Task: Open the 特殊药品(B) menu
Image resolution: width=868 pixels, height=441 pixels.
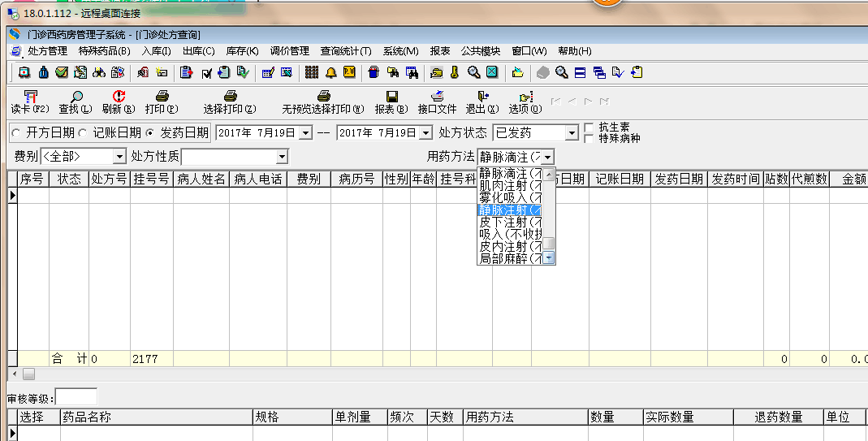Action: [105, 51]
